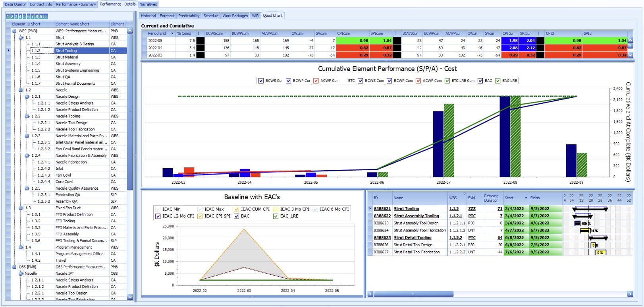Open Period End column sort dropdown
Viewport: 644px width, 307px height.
point(172,33)
